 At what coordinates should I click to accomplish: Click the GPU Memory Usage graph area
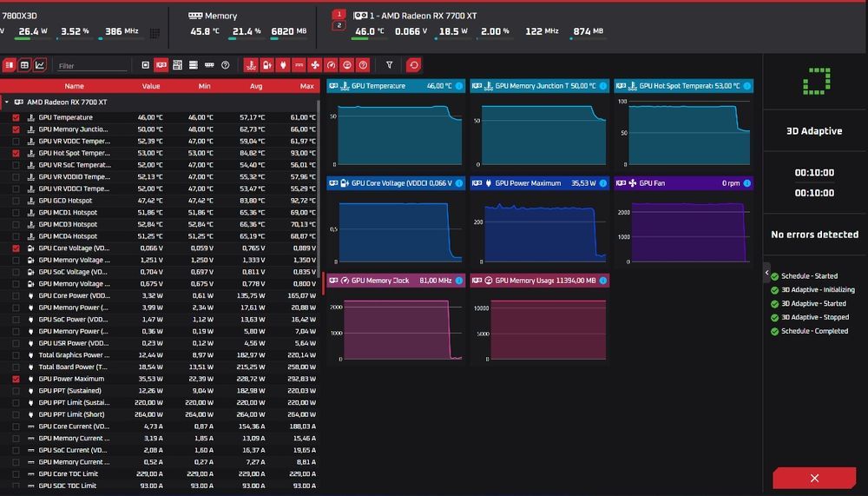click(540, 326)
